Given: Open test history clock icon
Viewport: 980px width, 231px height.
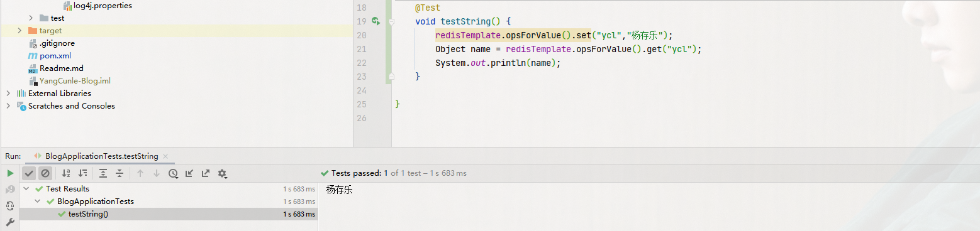Looking at the screenshot, I should click(173, 173).
